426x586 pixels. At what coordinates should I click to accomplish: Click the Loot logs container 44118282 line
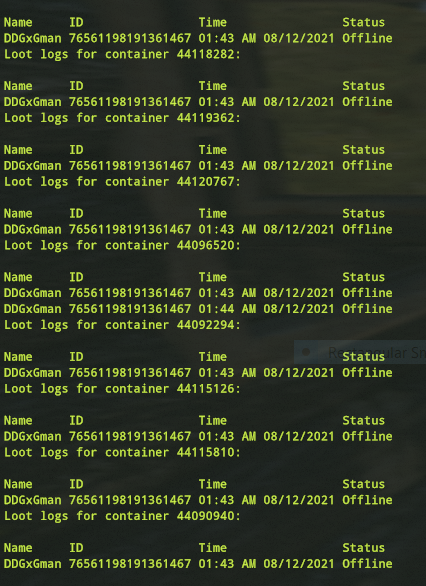pos(122,55)
